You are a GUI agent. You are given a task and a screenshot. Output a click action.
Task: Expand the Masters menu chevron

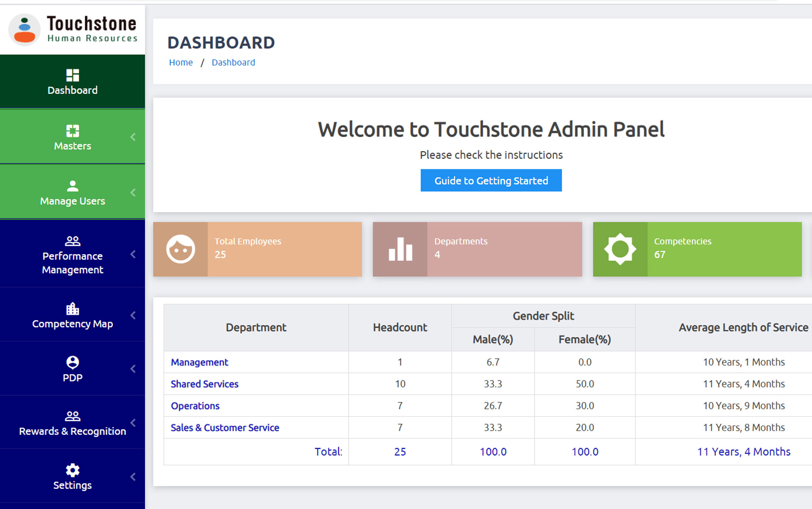click(133, 137)
